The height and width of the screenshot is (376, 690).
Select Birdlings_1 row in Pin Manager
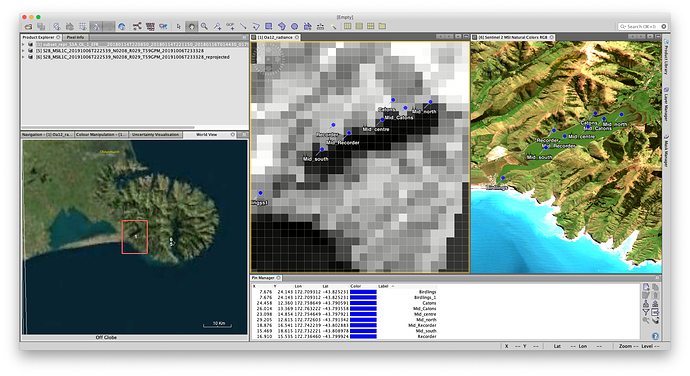point(344,298)
